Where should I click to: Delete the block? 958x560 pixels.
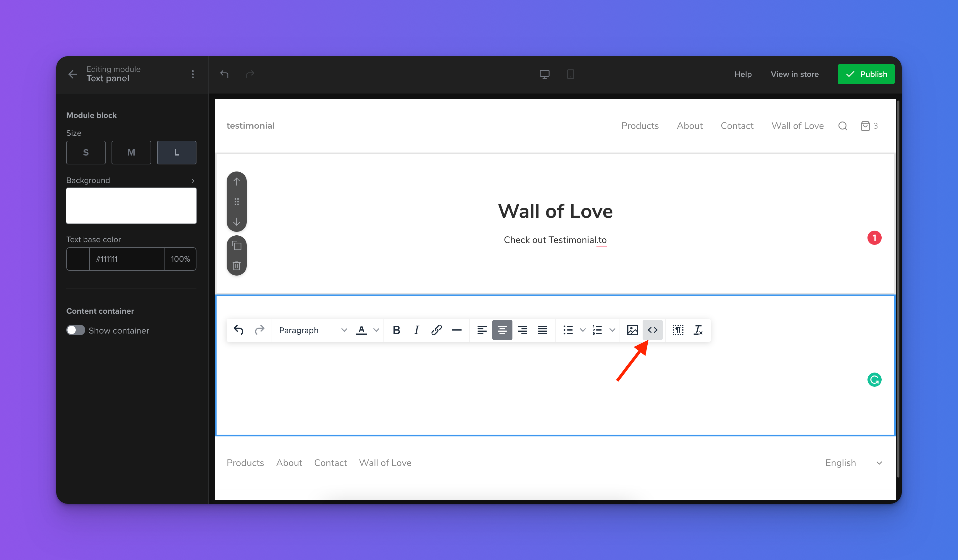(x=236, y=265)
